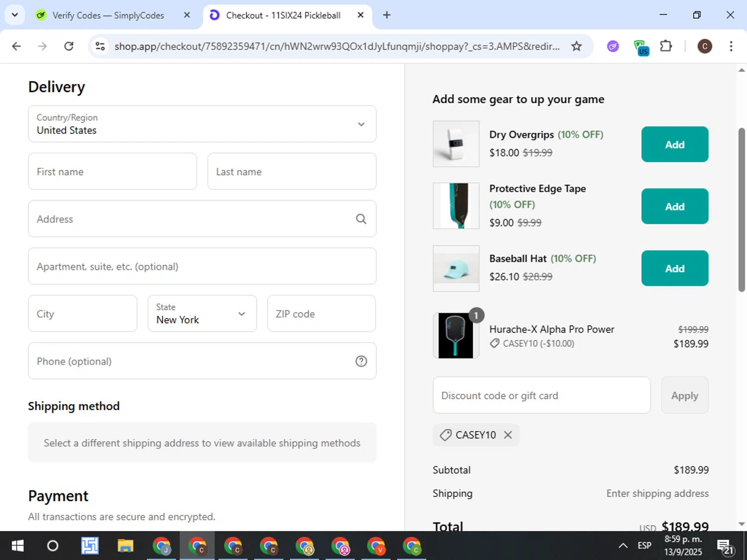The height and width of the screenshot is (560, 747).
Task: Close the Checkout 11SIX24 Pickleball tab
Action: [x=360, y=15]
